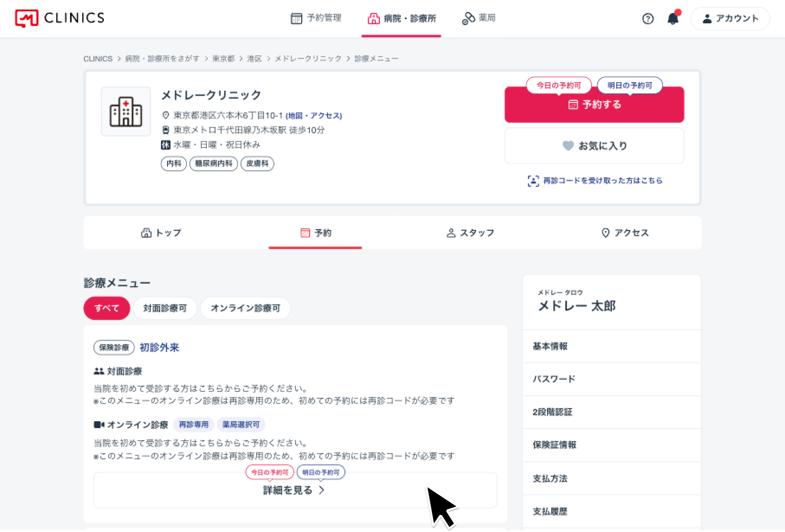785x532 pixels.
Task: Go to 港区 breadcrumb link
Action: (255, 59)
